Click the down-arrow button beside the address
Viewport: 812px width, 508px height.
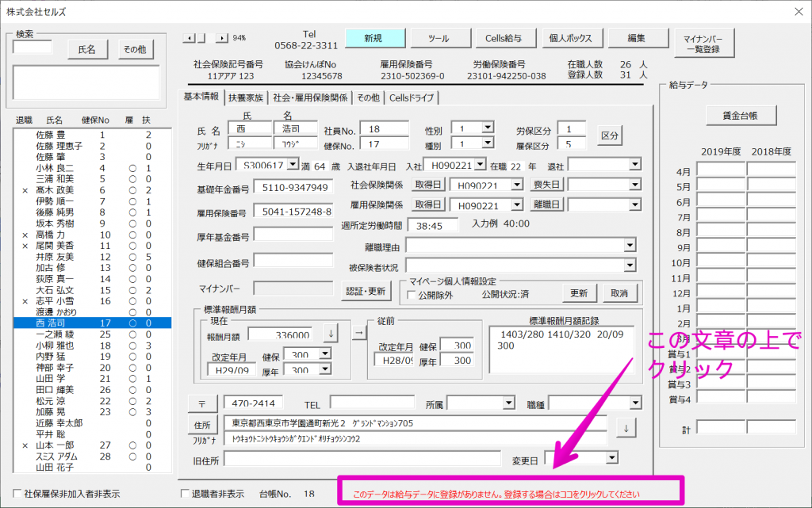pyautogui.click(x=626, y=428)
